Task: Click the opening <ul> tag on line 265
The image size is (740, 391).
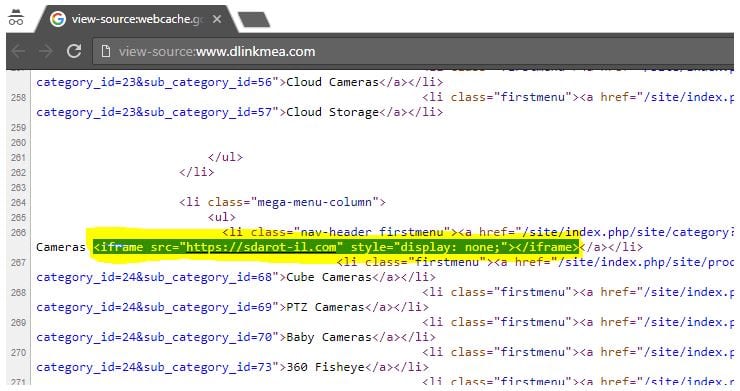Action: (x=222, y=217)
